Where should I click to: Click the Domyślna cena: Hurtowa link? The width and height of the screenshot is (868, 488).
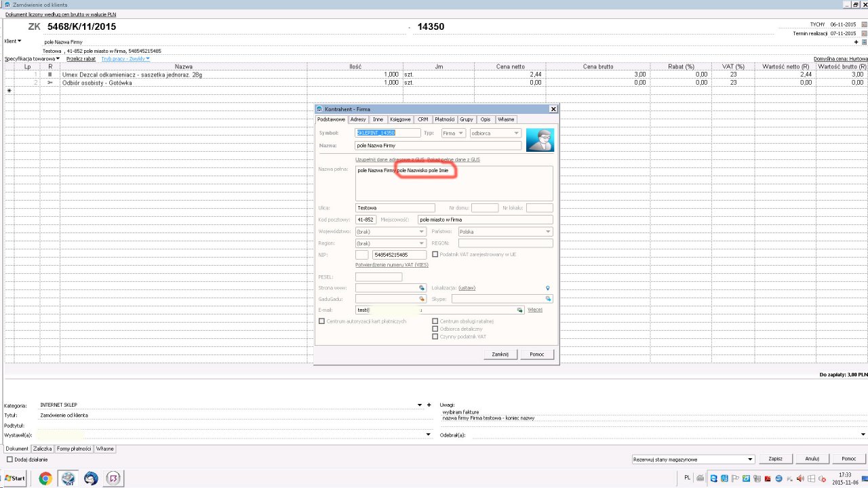[x=840, y=59]
